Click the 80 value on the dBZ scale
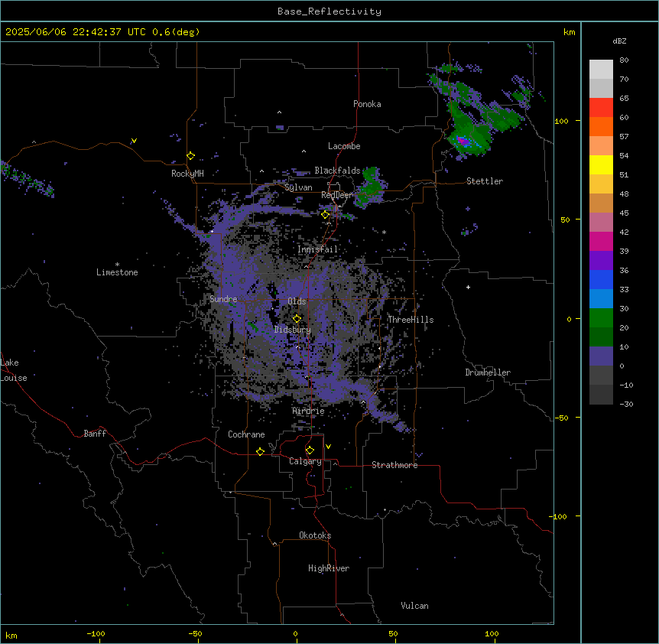This screenshot has height=644, width=659. click(x=624, y=60)
